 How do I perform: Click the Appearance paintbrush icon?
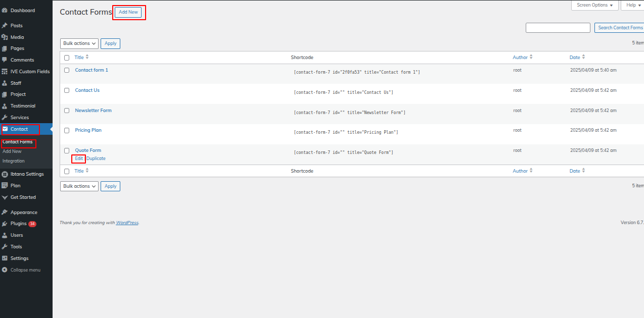[5, 213]
